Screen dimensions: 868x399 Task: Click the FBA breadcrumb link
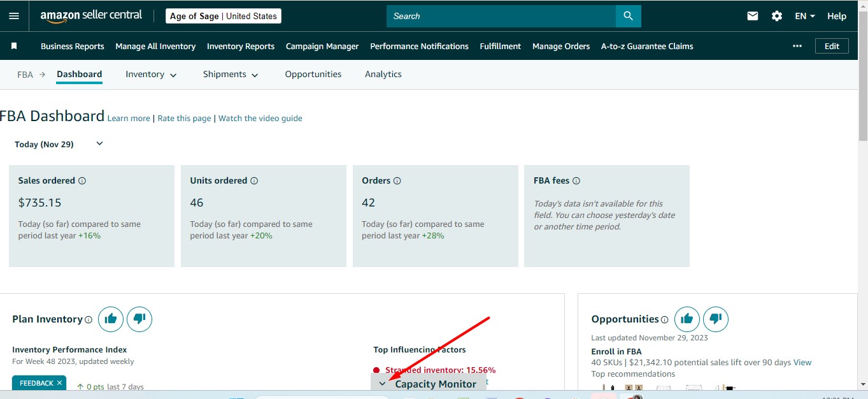coord(25,75)
